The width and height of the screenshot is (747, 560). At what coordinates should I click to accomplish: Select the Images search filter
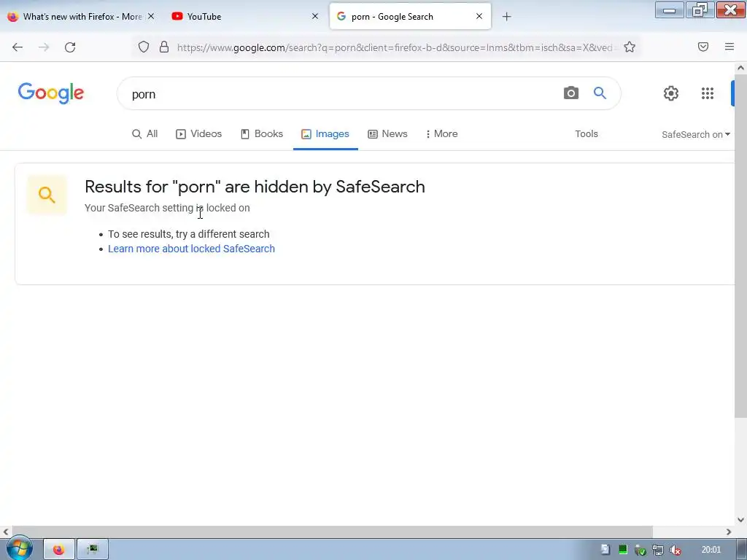325,134
